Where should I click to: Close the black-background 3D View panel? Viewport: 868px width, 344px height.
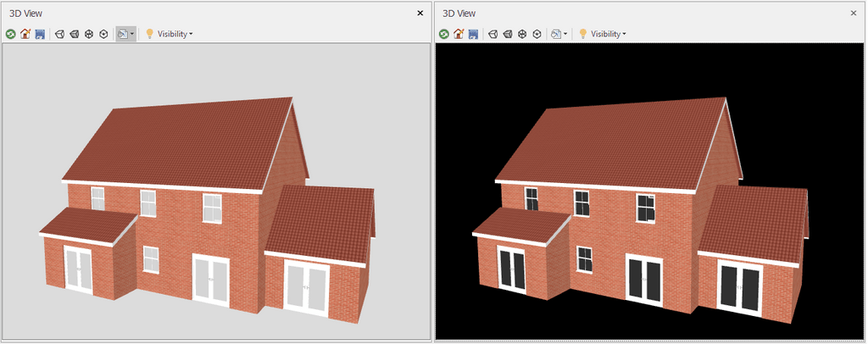coord(854,14)
